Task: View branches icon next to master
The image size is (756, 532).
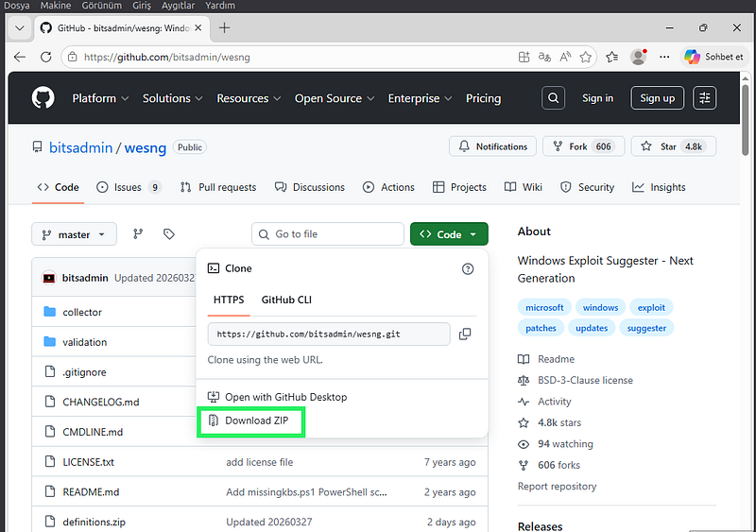Action: (x=138, y=234)
